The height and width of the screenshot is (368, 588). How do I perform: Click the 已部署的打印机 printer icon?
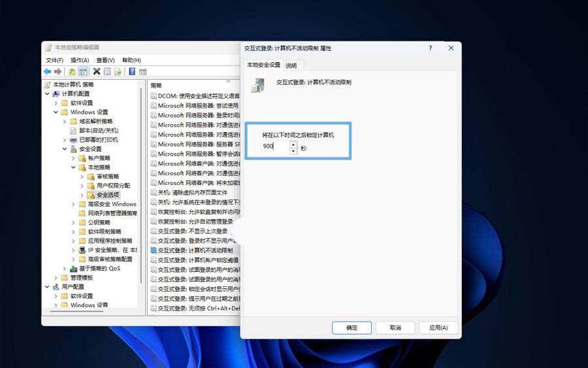click(74, 139)
